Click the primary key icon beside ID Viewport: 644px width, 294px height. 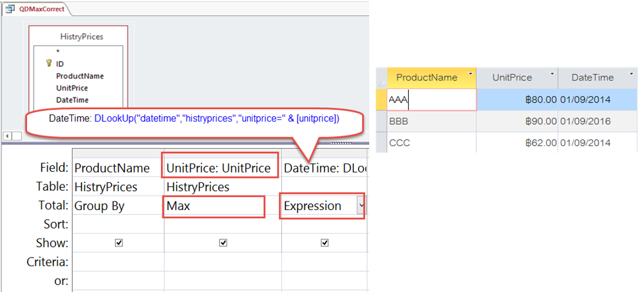[48, 63]
